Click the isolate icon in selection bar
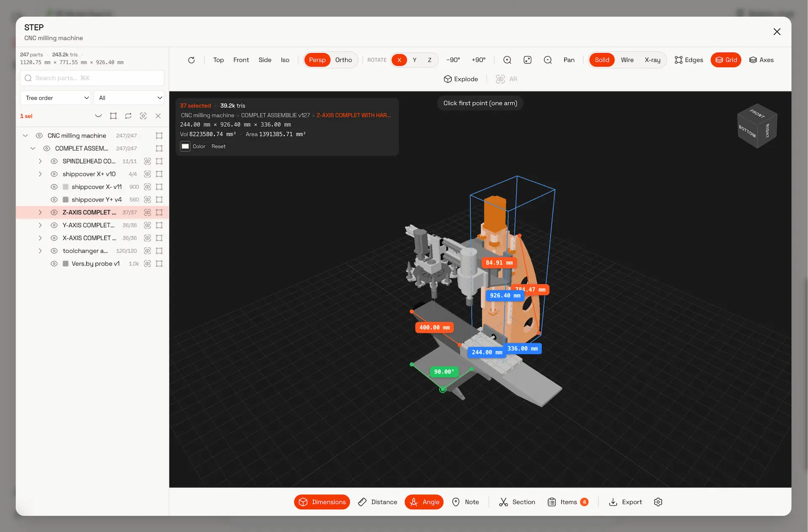Image resolution: width=808 pixels, height=532 pixels. [x=143, y=116]
